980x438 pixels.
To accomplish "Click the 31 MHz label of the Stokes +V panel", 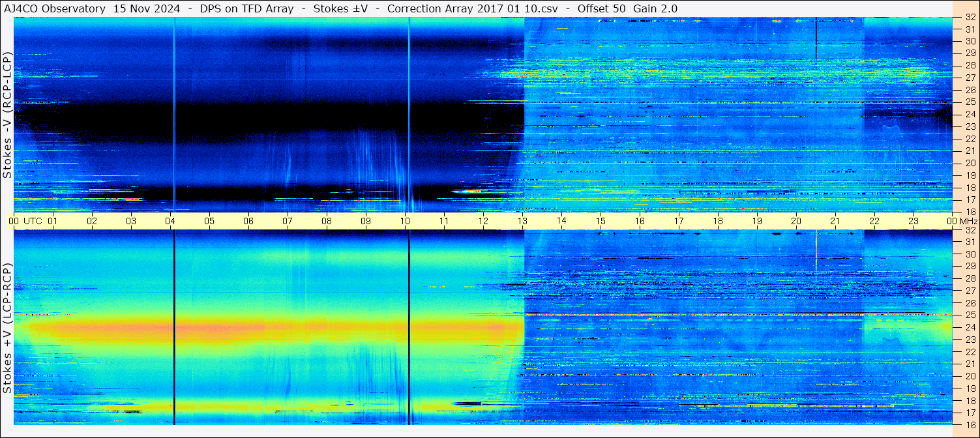I will click(x=970, y=242).
